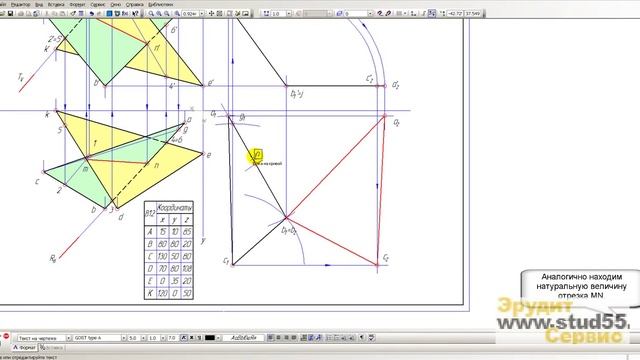Click the X coordinate field -42.72
640x360 pixels.
456,13
